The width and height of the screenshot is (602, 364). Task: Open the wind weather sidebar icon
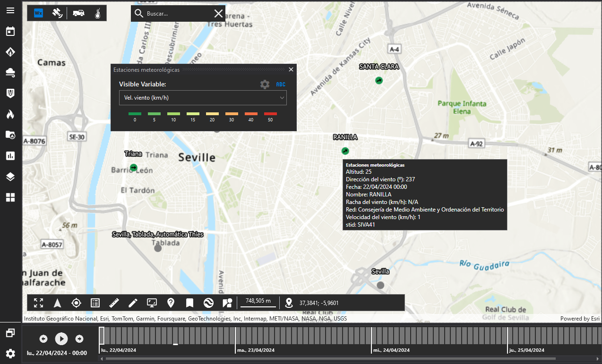coord(10,72)
